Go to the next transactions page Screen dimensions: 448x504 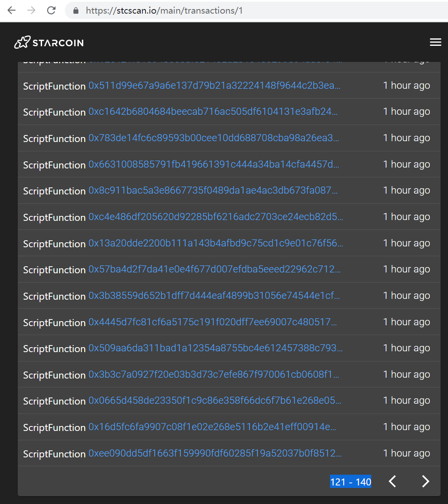pos(425,481)
